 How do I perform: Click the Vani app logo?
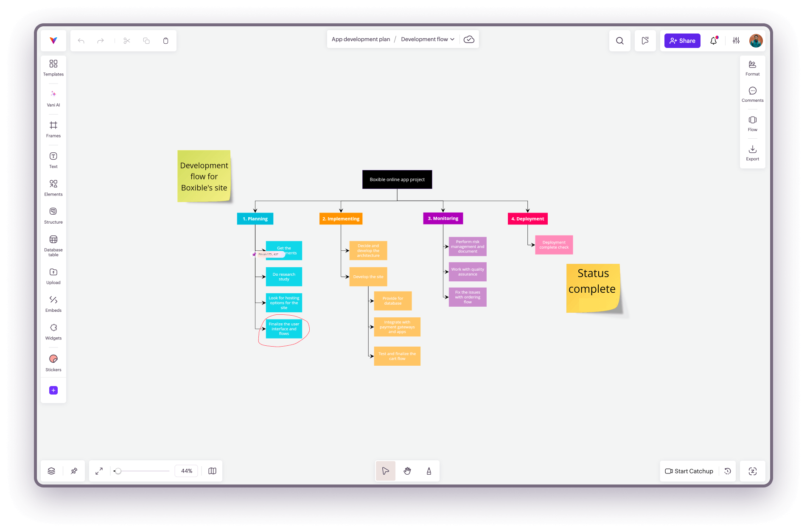[x=53, y=41]
